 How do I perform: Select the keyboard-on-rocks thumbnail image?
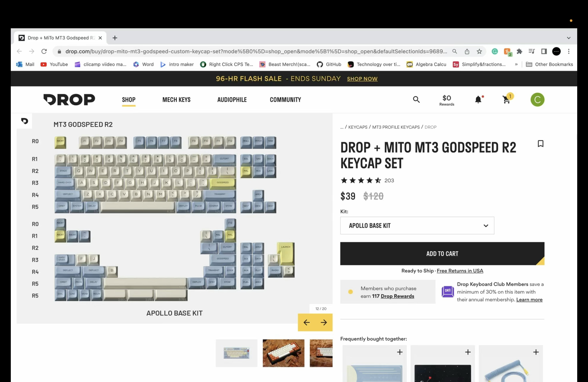(283, 353)
